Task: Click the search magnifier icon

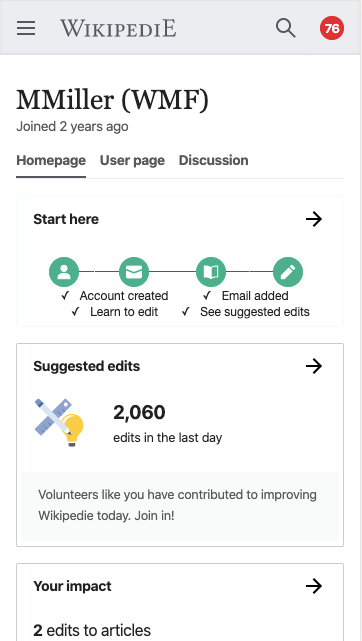Action: pyautogui.click(x=286, y=28)
